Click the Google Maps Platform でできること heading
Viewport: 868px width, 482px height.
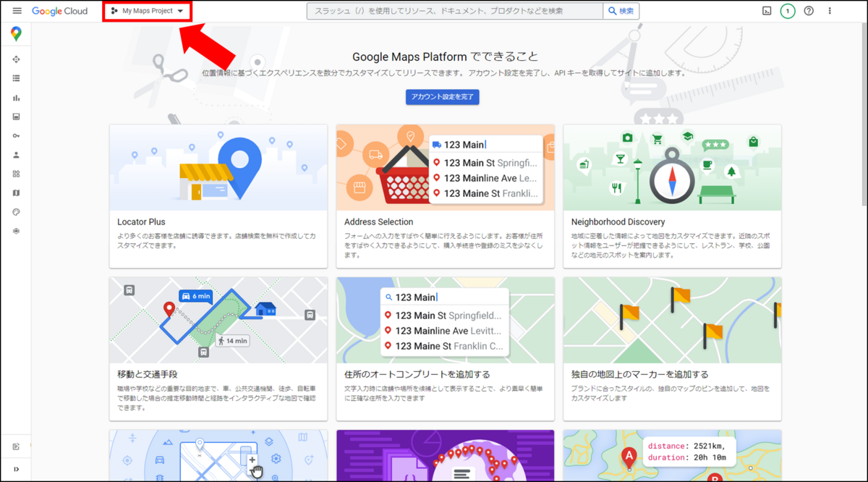[x=445, y=56]
